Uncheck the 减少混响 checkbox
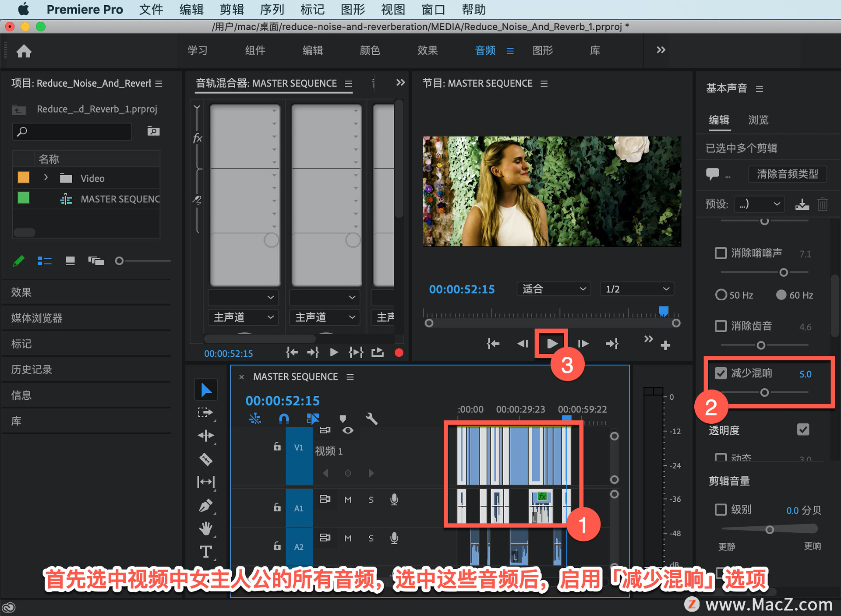Viewport: 841px width, 616px height. pyautogui.click(x=721, y=373)
